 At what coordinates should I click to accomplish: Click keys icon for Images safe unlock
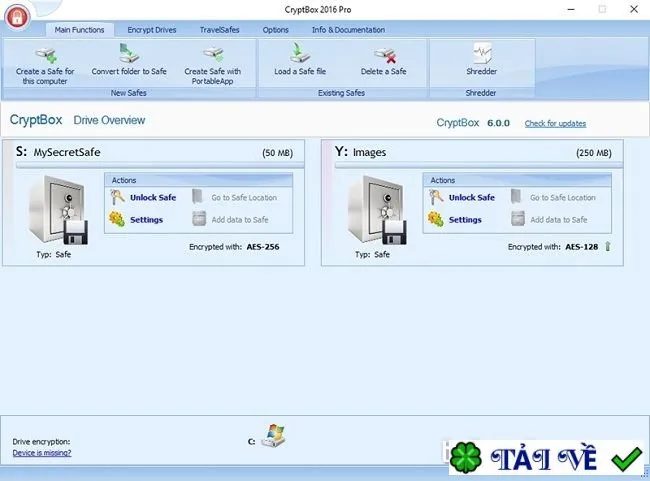[x=436, y=197]
